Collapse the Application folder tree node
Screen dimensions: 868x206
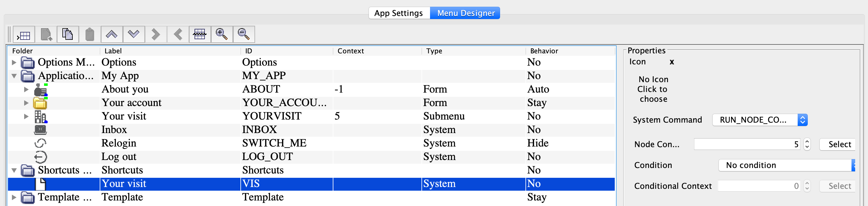coord(14,76)
